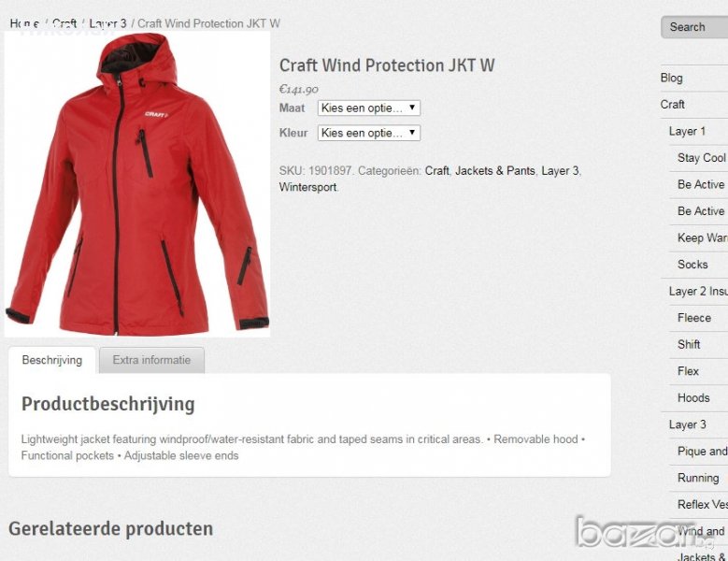Click Layer 3 in breadcrumb
Image resolution: width=728 pixels, height=561 pixels.
(107, 23)
